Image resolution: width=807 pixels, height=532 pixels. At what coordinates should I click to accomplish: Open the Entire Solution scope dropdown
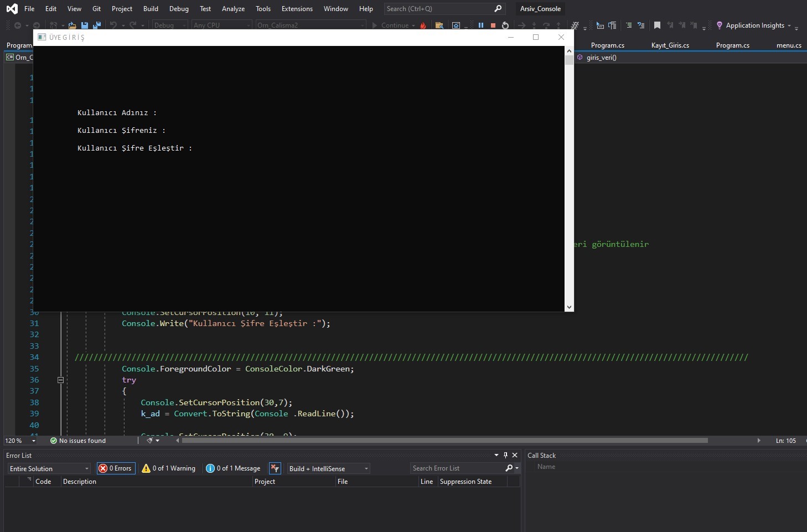pyautogui.click(x=49, y=469)
